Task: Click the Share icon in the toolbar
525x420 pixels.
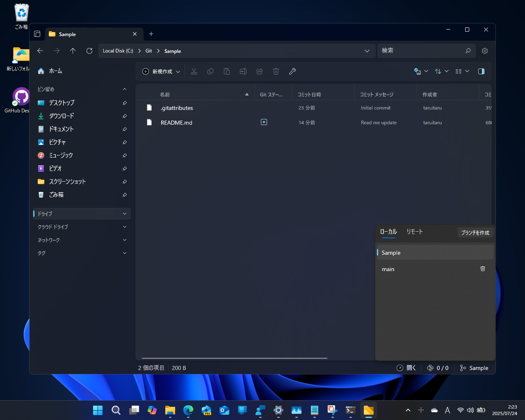Action: click(x=259, y=71)
